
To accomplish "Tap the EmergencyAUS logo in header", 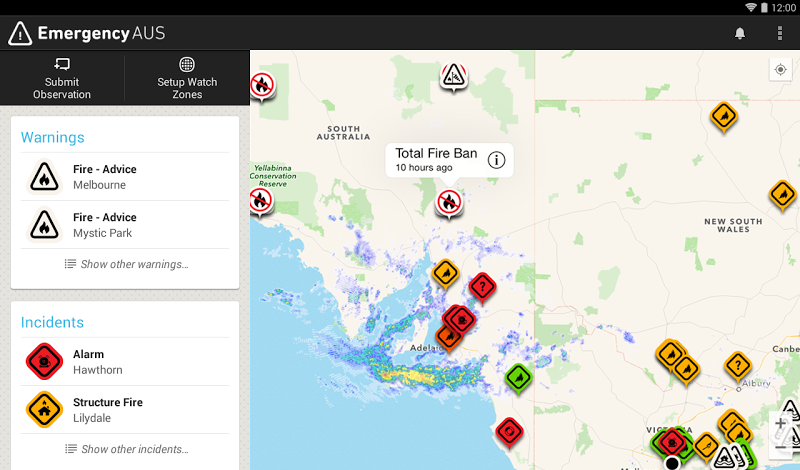I will tap(87, 34).
